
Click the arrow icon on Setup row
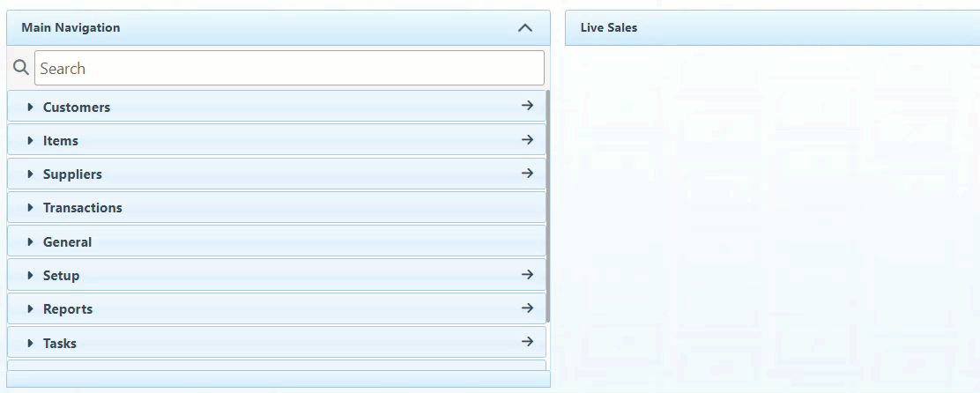[527, 275]
